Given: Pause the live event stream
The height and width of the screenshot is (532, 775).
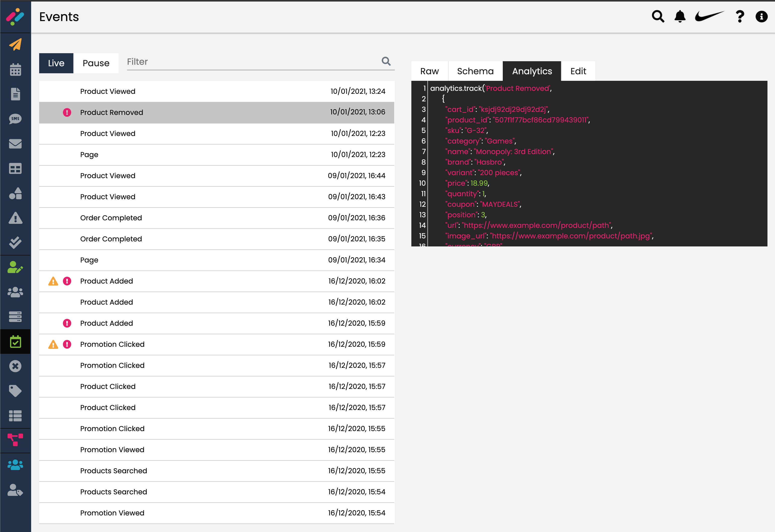Looking at the screenshot, I should [96, 63].
